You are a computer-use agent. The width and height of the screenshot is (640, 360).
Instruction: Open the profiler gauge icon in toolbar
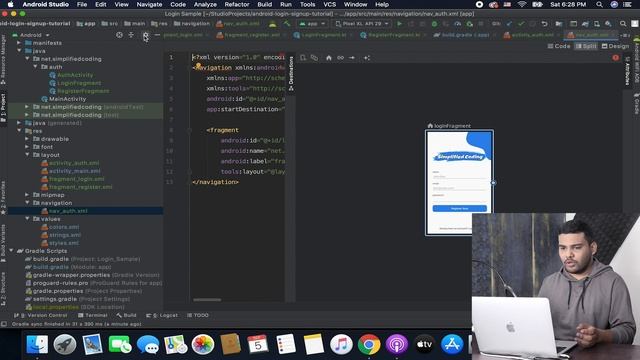click(458, 24)
